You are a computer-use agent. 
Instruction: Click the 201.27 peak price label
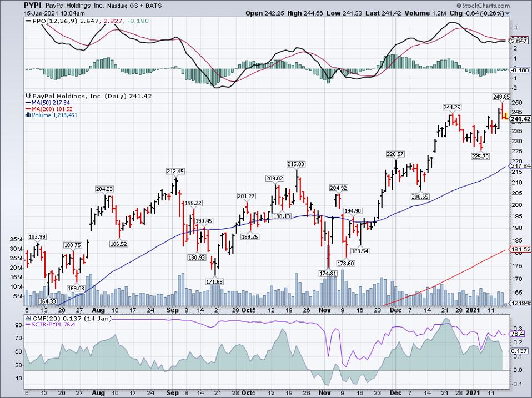point(247,196)
